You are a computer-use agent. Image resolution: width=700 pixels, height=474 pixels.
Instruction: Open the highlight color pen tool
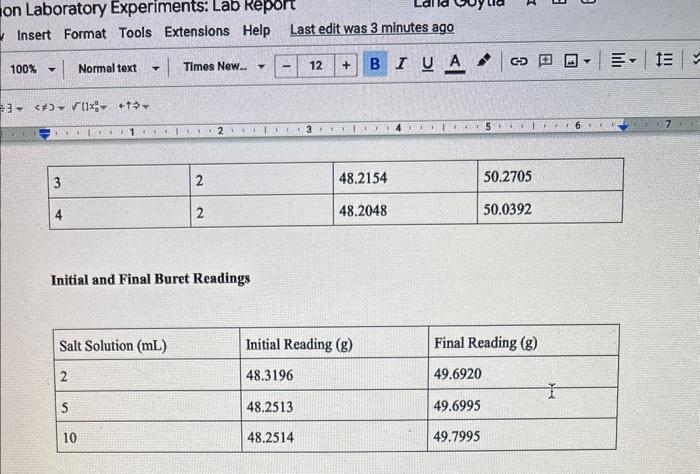click(483, 60)
